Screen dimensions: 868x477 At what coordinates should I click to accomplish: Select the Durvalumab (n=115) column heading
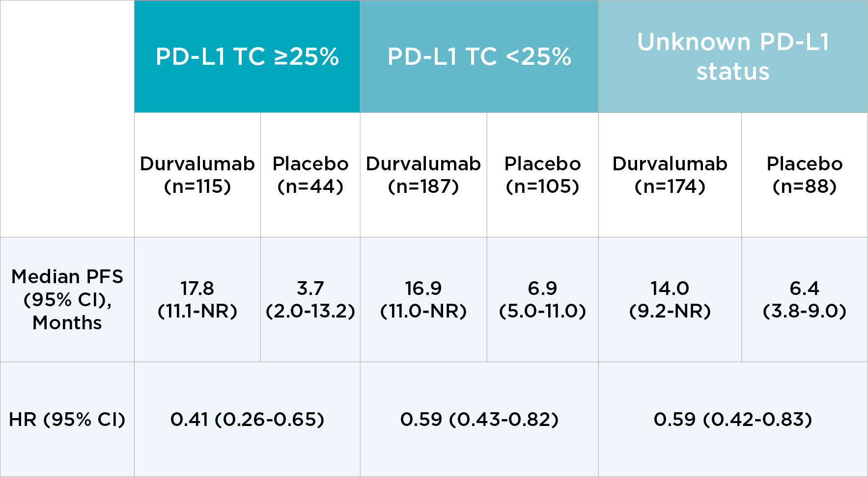tap(197, 175)
